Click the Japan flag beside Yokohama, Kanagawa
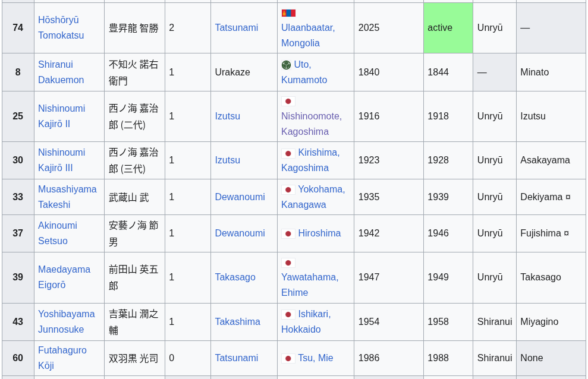The width and height of the screenshot is (588, 379). (288, 190)
